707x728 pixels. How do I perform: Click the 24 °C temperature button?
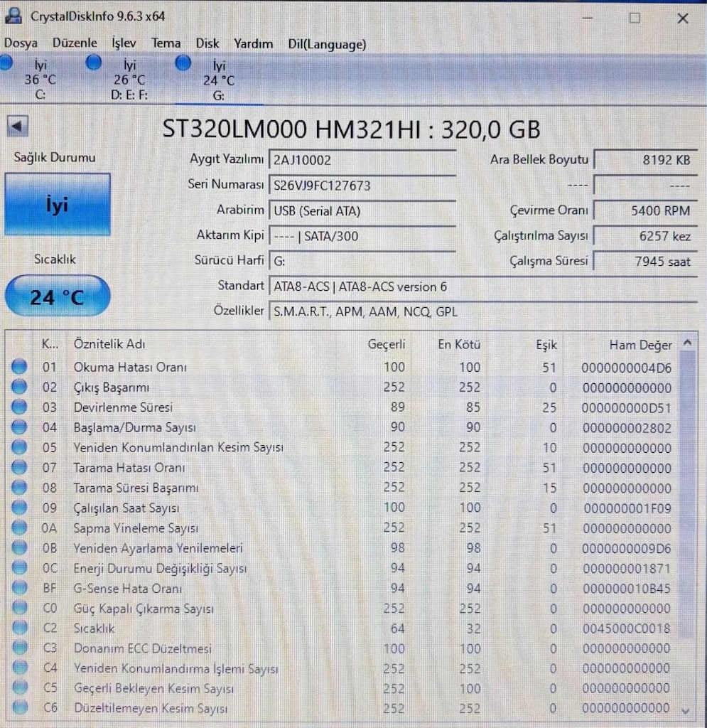58,296
